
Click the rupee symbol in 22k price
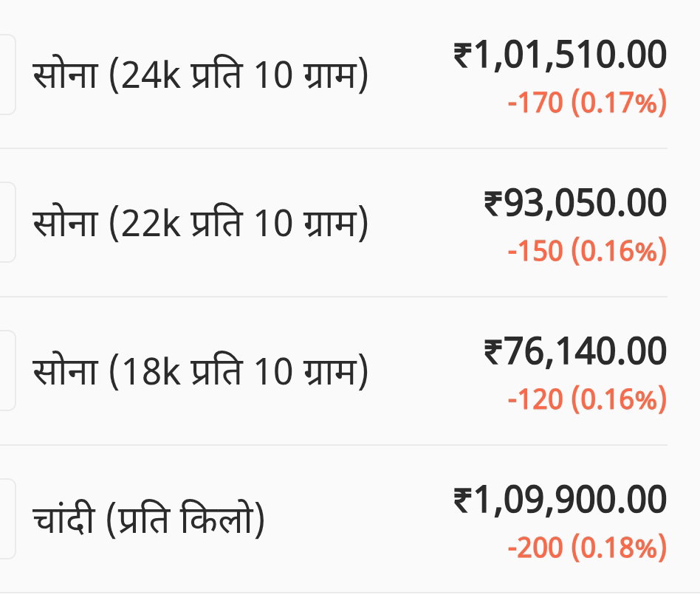pos(493,203)
